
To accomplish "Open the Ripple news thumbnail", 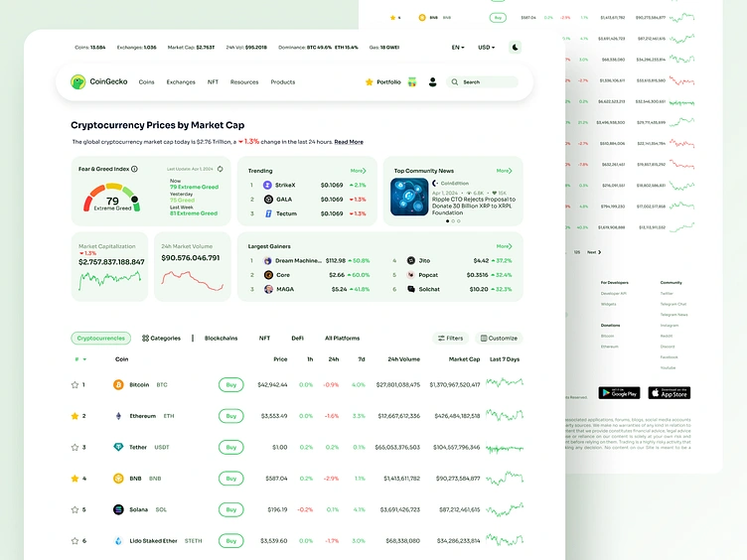I will (409, 197).
